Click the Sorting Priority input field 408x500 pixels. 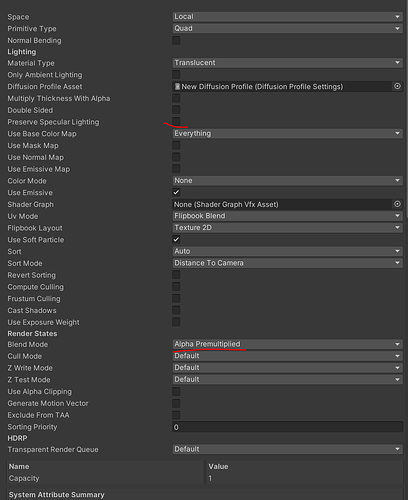click(288, 427)
